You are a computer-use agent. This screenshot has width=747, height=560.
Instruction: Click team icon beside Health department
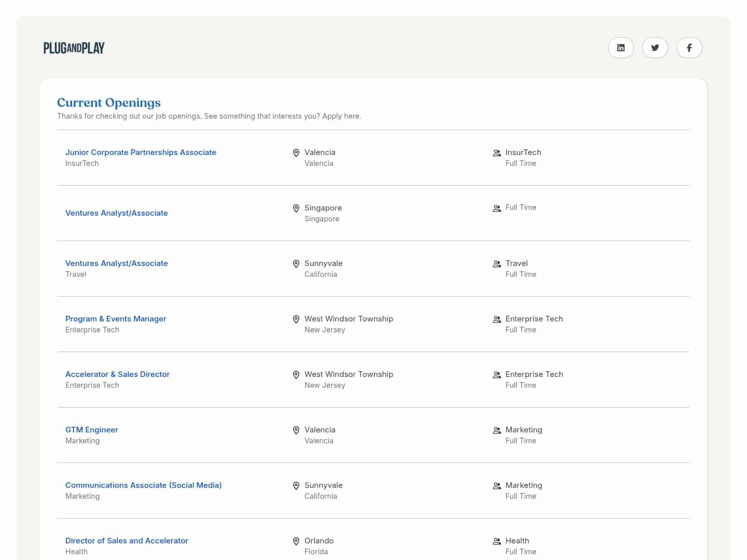497,541
